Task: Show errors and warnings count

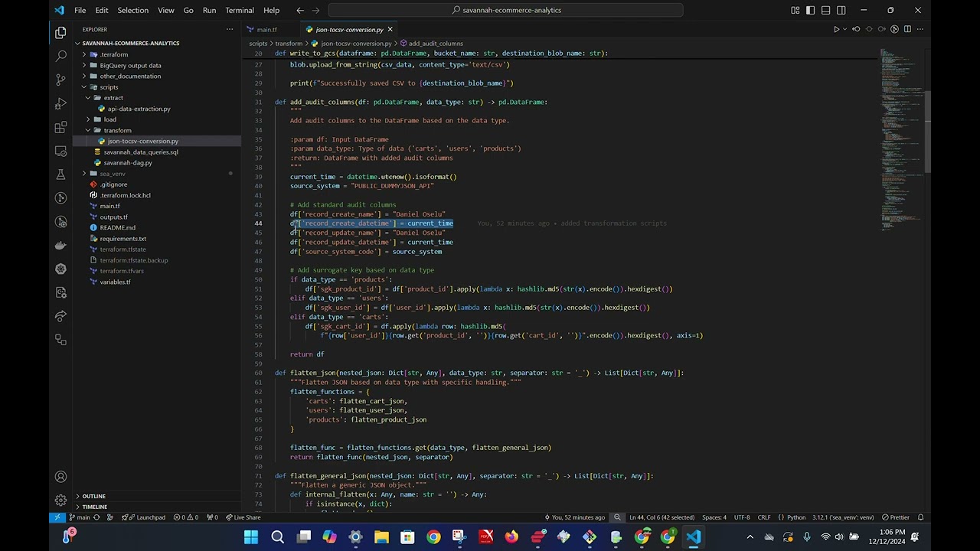Action: [x=185, y=517]
